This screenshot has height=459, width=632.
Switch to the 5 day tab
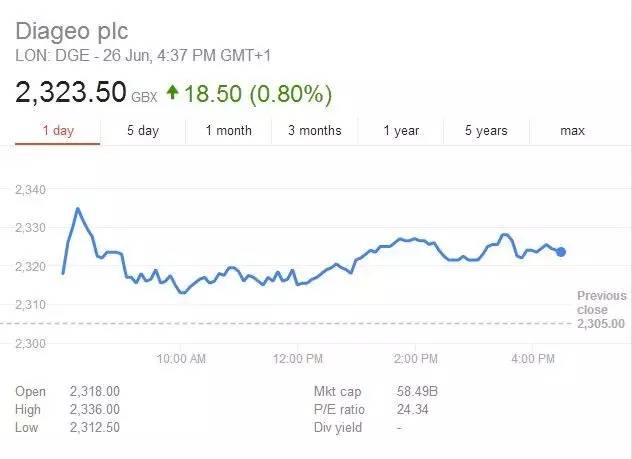pyautogui.click(x=142, y=131)
